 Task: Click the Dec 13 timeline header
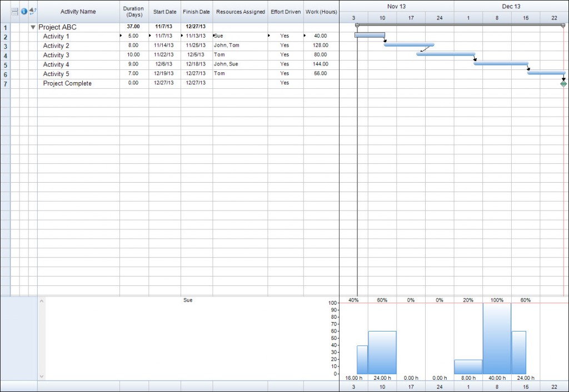click(511, 6)
